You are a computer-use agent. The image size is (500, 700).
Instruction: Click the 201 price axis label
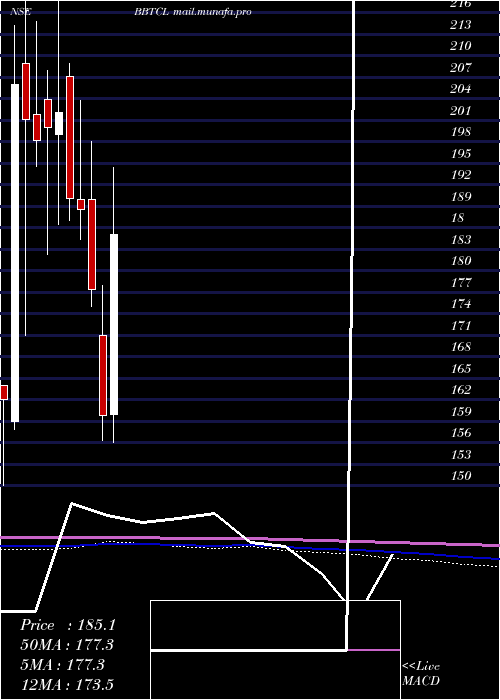tap(461, 111)
